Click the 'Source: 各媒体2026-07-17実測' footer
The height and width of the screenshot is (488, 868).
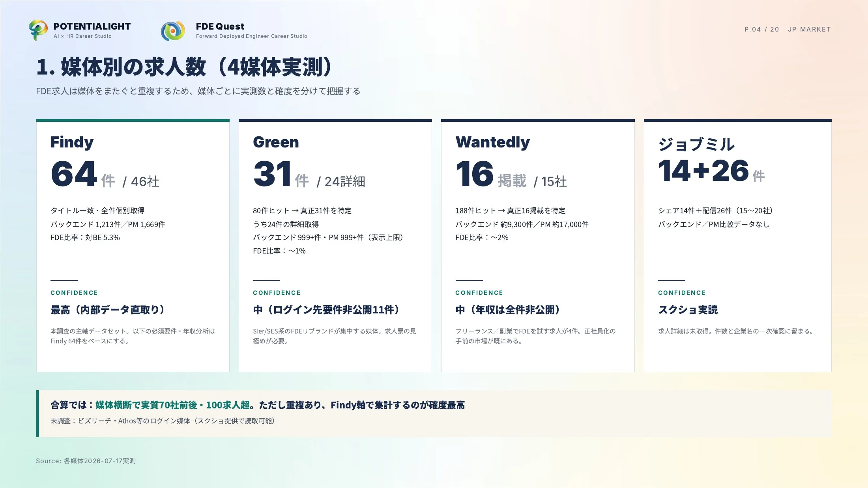pos(86,461)
